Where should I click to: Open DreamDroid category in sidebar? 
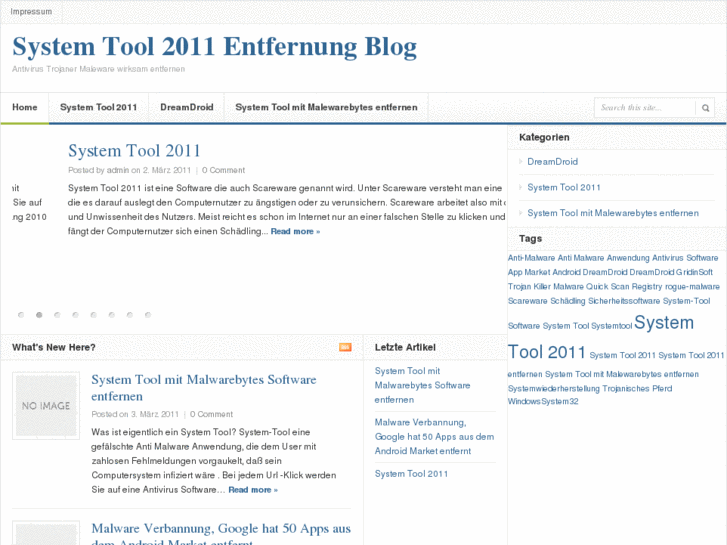pos(552,162)
